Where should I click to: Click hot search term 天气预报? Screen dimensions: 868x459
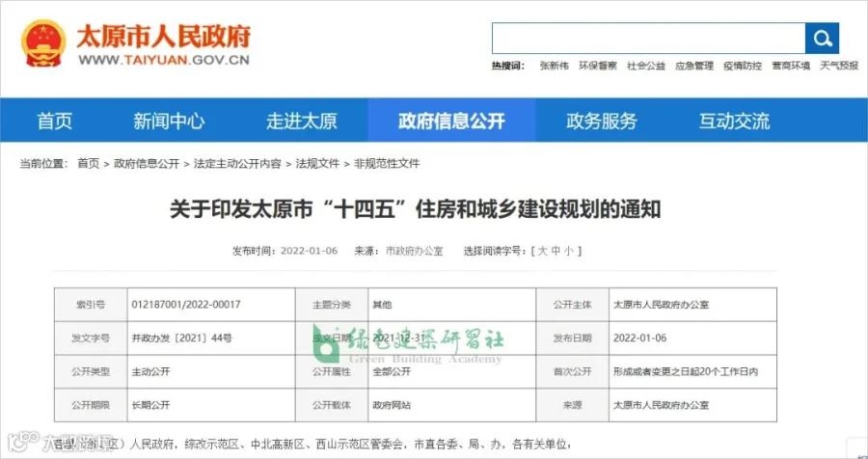coord(839,66)
